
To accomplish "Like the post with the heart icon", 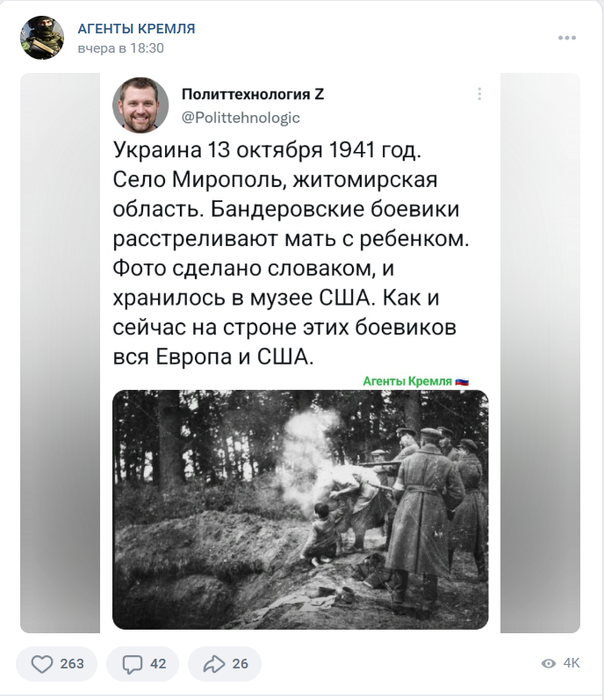I will 42,664.
